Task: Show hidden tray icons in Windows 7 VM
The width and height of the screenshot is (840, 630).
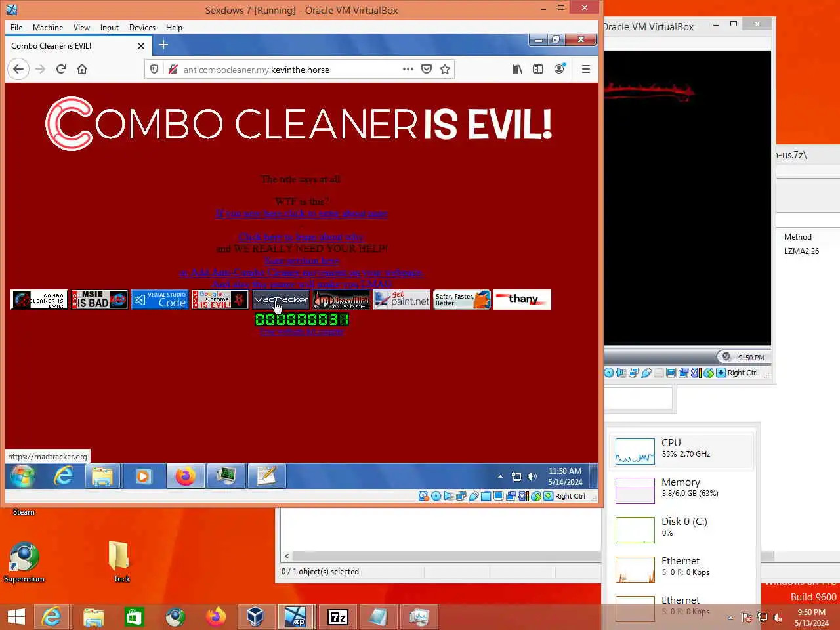Action: pyautogui.click(x=500, y=476)
